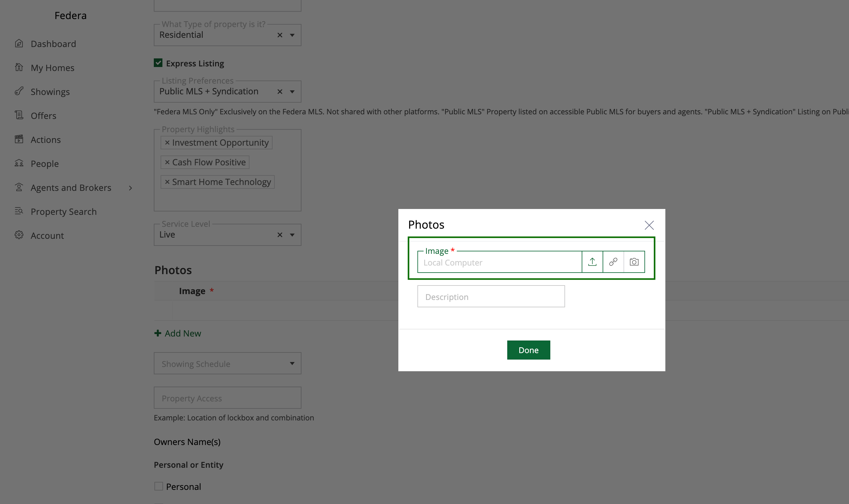This screenshot has width=849, height=504.
Task: Click the Federa brand title
Action: [x=71, y=16]
